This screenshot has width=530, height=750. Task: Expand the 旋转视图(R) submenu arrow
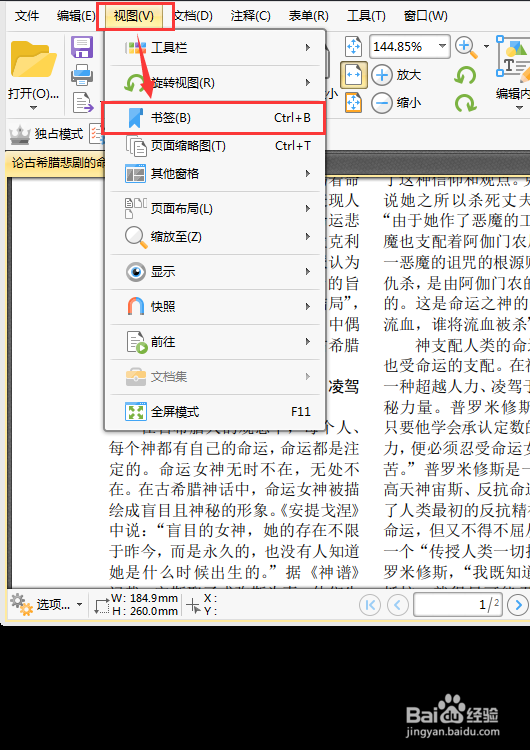point(308,83)
